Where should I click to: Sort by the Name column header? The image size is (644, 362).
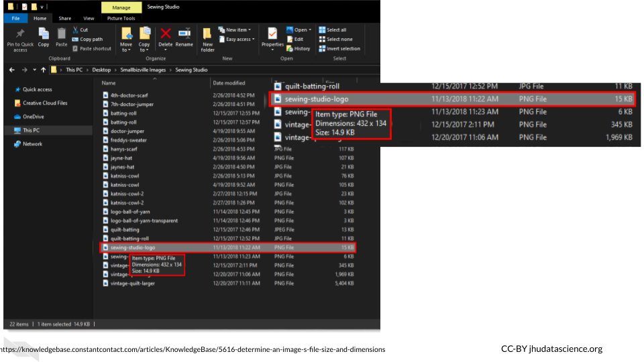tap(109, 83)
